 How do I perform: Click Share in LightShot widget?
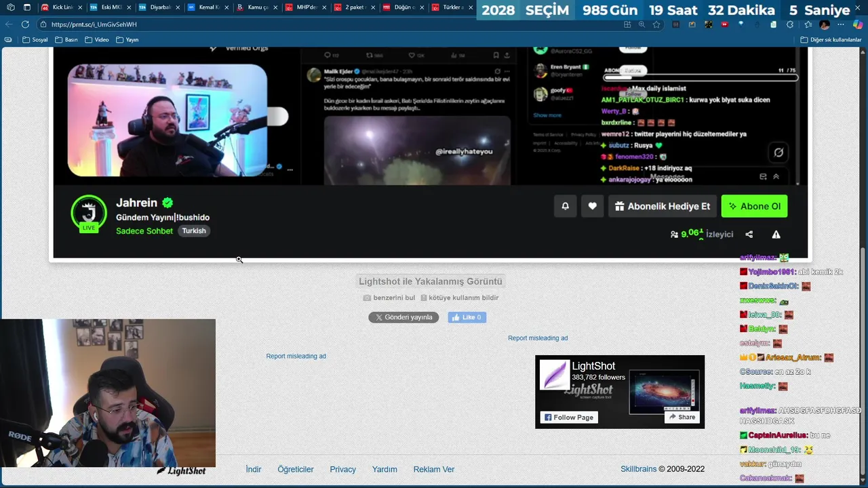(682, 417)
